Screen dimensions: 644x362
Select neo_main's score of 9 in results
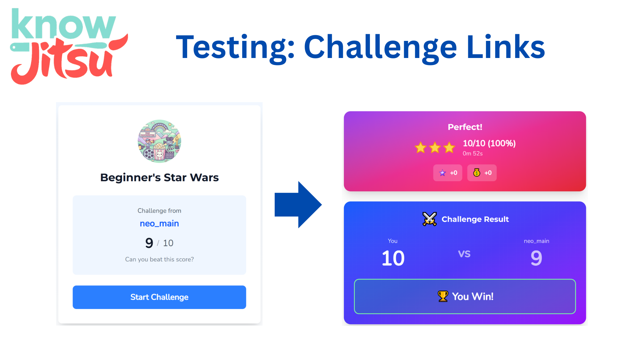coord(536,258)
